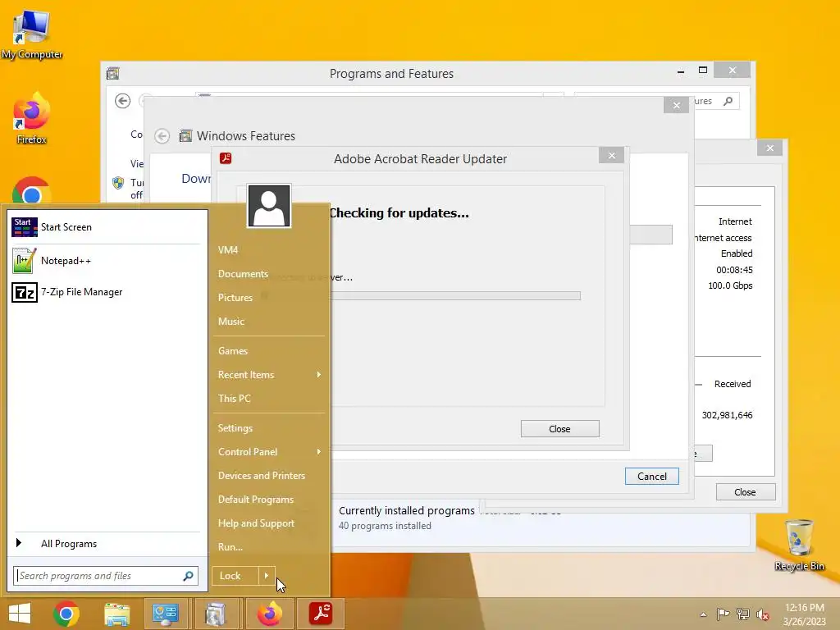Maximize the Programs and Features window
Screen dimensions: 840x630
[703, 71]
